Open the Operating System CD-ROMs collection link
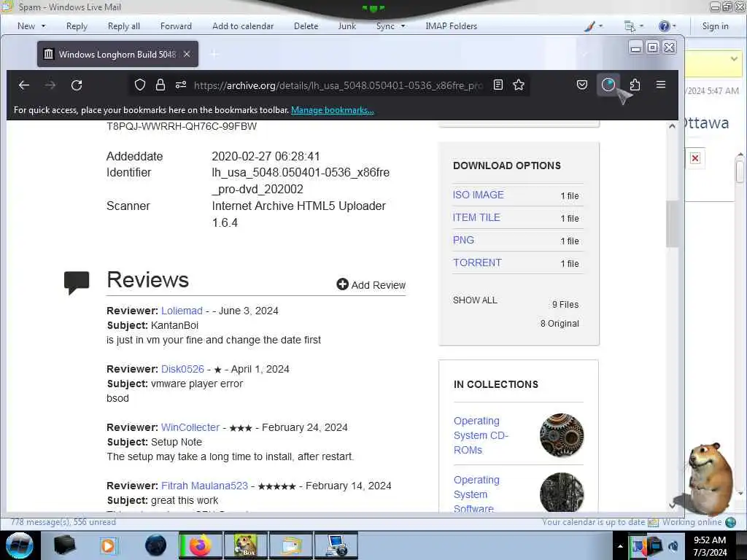Viewport: 747px width, 560px height. (x=481, y=435)
